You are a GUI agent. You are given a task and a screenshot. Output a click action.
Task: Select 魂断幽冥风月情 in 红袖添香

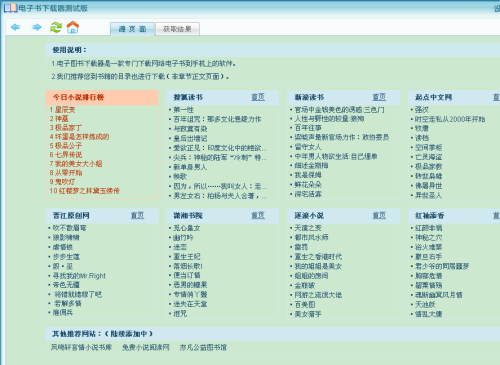tap(439, 295)
